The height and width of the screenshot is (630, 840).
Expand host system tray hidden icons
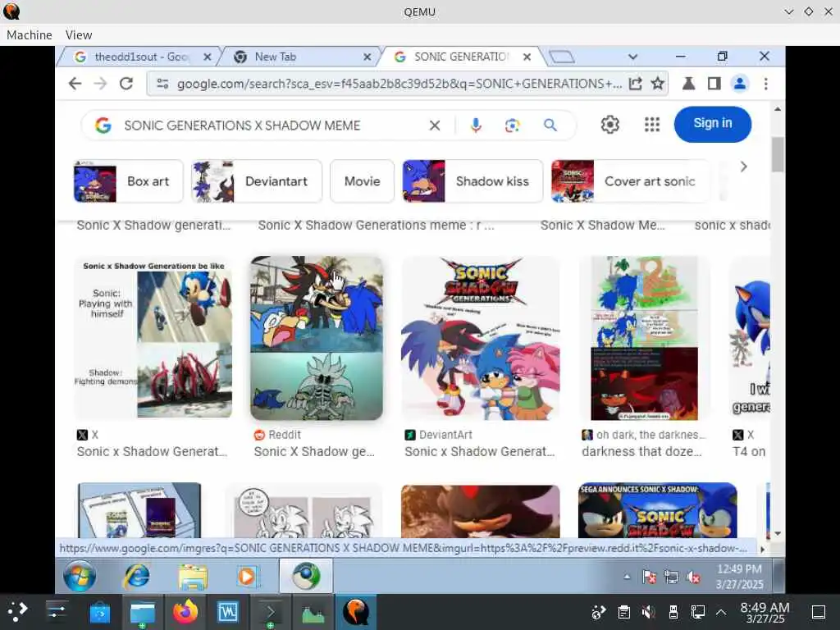point(721,612)
